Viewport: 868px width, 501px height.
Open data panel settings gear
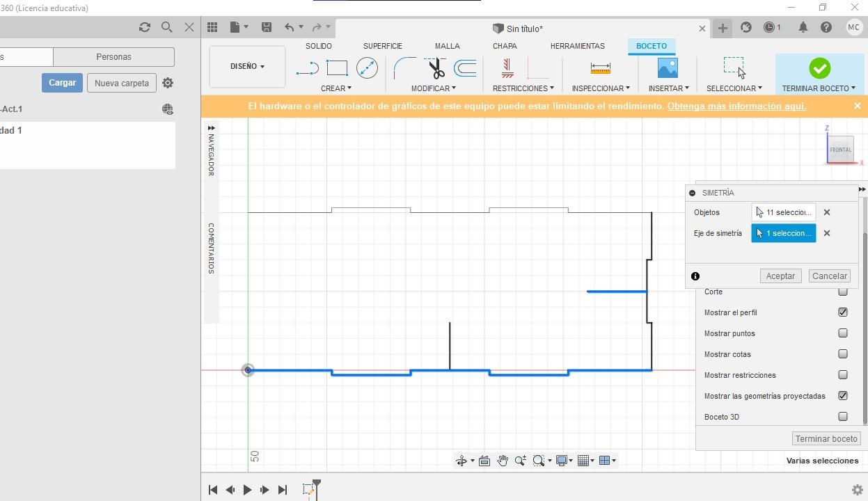coord(168,83)
